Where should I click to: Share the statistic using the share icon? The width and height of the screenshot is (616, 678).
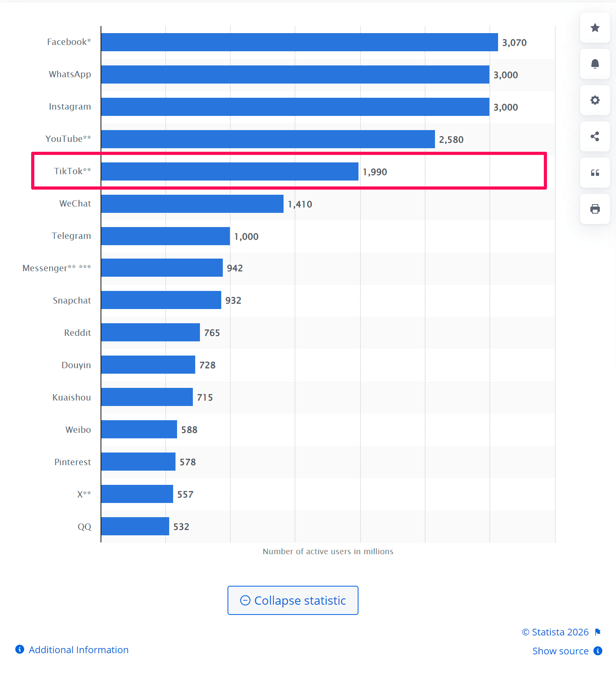click(595, 136)
